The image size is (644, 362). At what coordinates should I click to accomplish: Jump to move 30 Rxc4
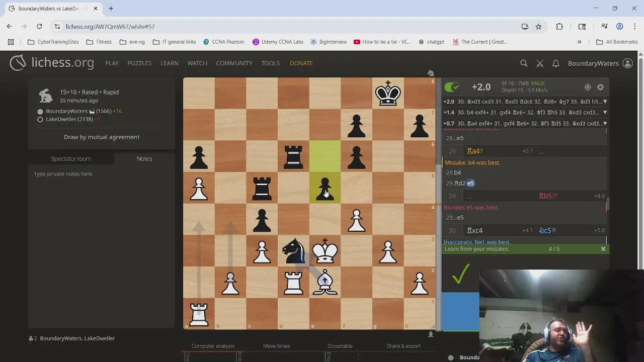click(475, 230)
